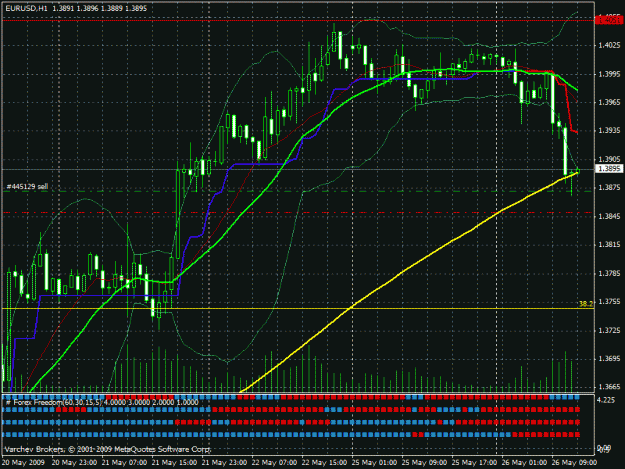Click the 25 May 01:00 time label
The height and width of the screenshot is (469, 625).
[x=374, y=463]
